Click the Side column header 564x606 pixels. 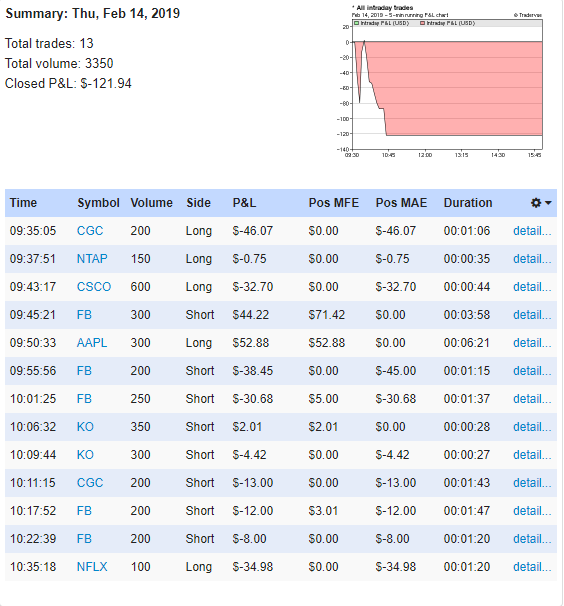pyautogui.click(x=199, y=203)
